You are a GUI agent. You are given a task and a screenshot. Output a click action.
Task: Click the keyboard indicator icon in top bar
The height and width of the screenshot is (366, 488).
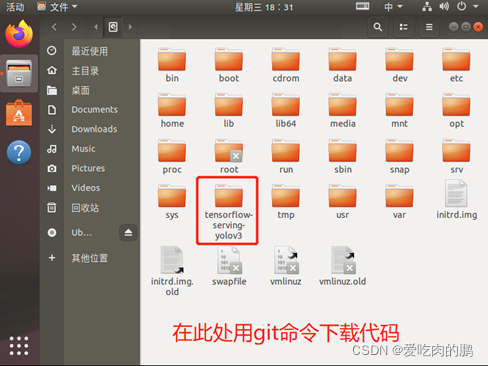[362, 6]
